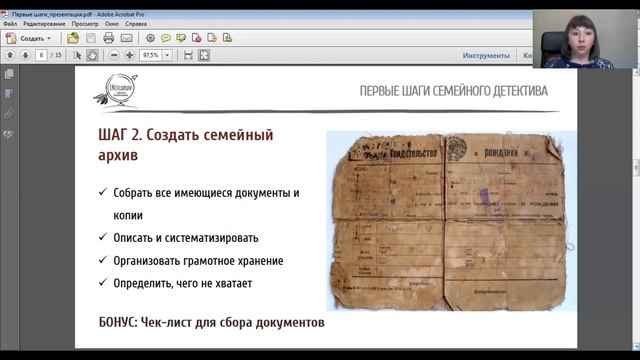Click the highlight text comment icon
This screenshot has width=640, height=360.
click(181, 38)
